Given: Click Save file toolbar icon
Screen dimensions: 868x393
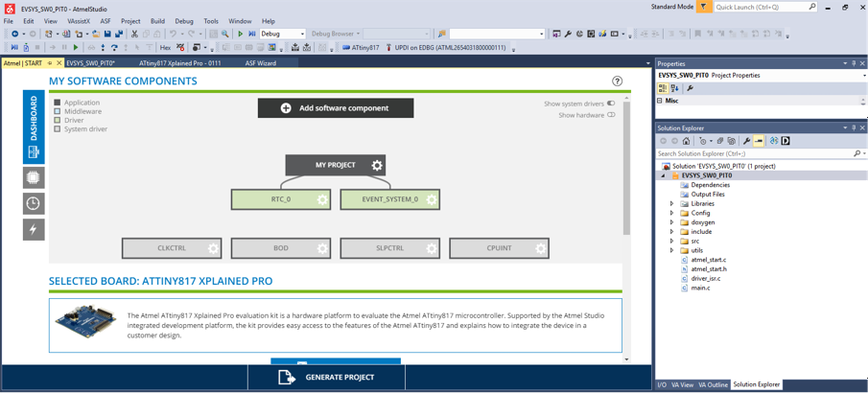Looking at the screenshot, I should [x=107, y=34].
